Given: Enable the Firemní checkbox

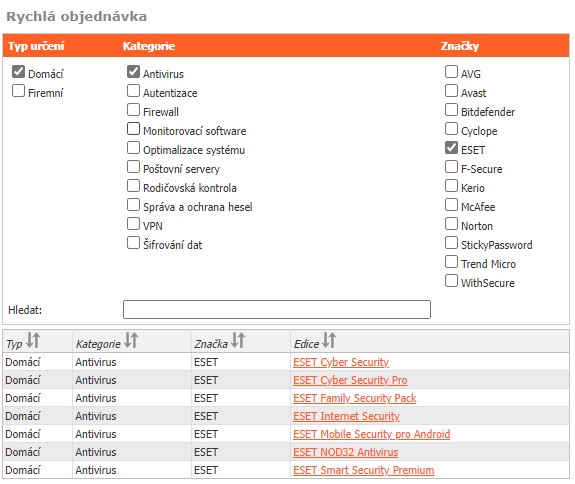Looking at the screenshot, I should pyautogui.click(x=18, y=91).
